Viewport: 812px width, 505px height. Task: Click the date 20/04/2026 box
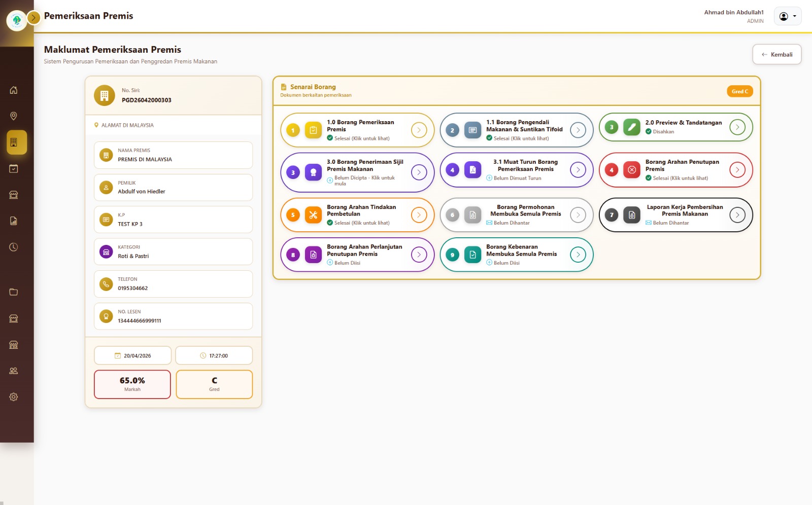point(132,355)
